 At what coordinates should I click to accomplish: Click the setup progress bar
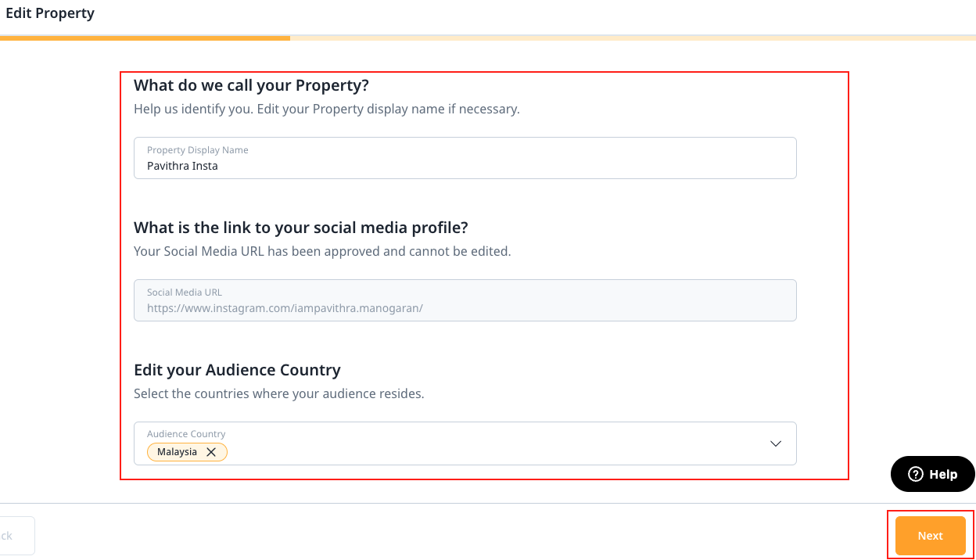coord(488,38)
